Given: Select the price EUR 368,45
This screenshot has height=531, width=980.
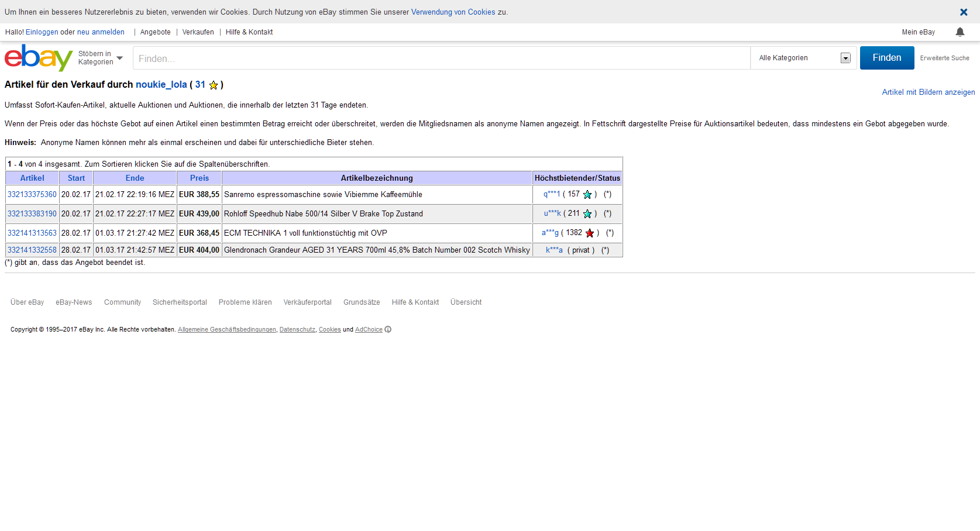Looking at the screenshot, I should (x=199, y=233).
